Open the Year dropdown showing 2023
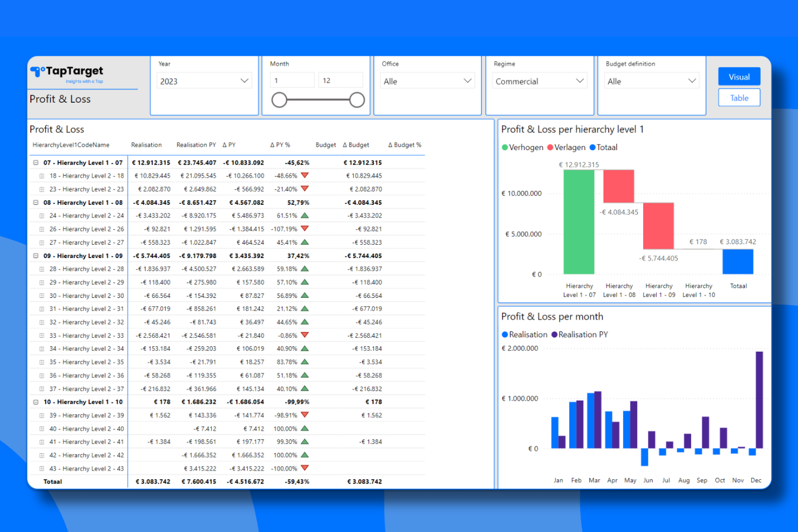 204,81
